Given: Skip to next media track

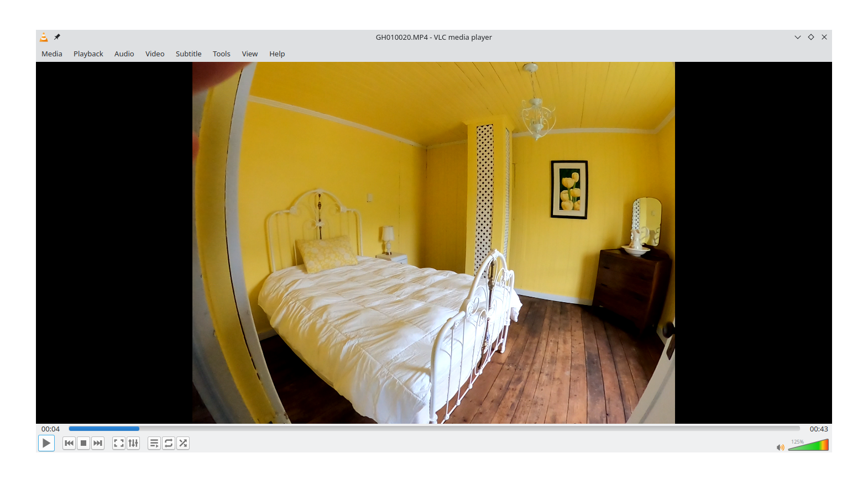Looking at the screenshot, I should coord(98,443).
